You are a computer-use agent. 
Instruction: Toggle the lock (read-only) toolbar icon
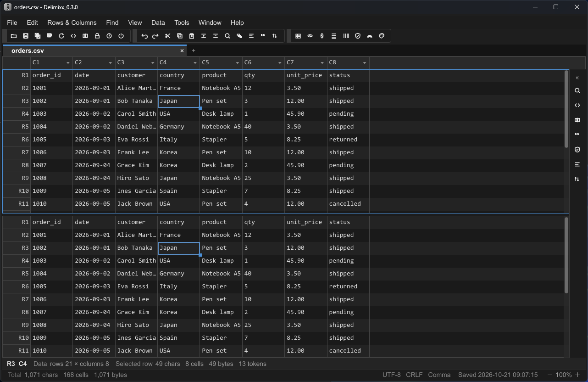tap(97, 36)
